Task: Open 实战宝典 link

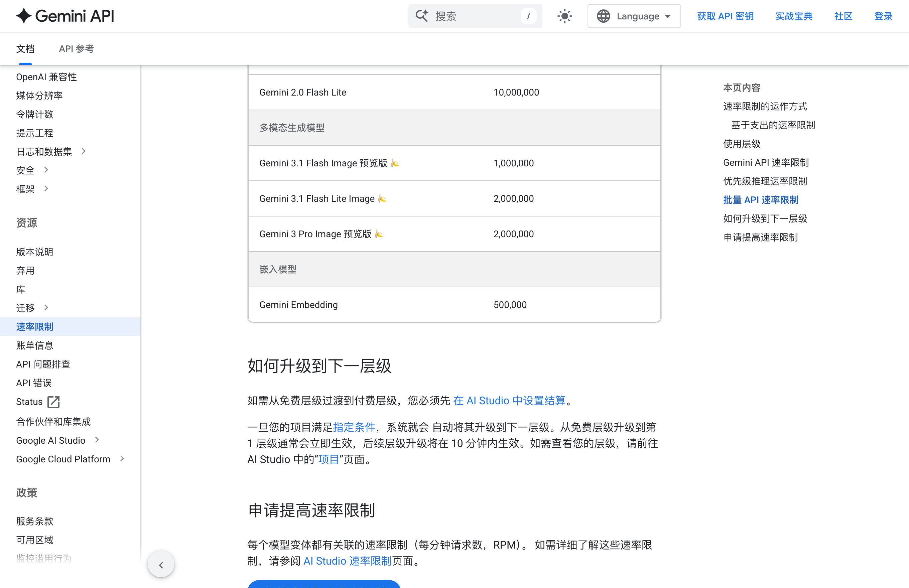Action: click(794, 16)
